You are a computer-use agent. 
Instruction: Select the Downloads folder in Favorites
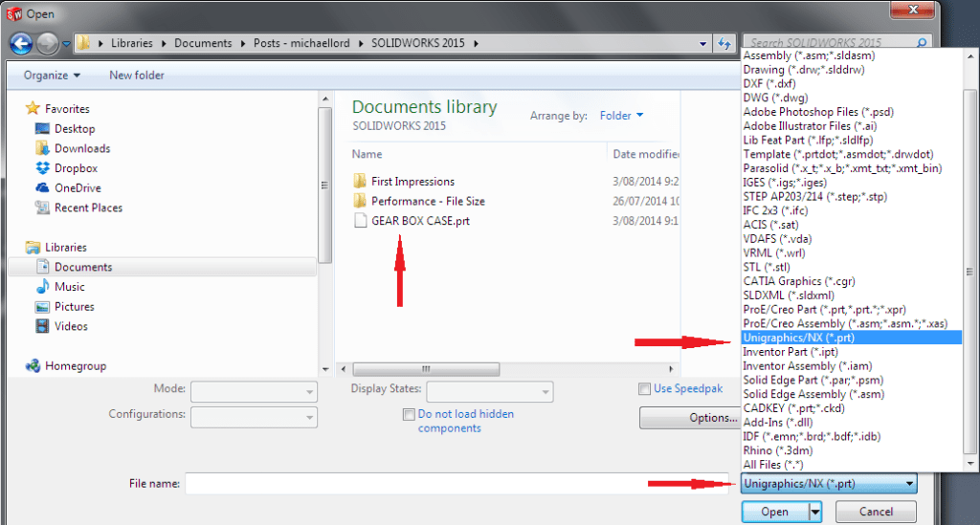[81, 148]
